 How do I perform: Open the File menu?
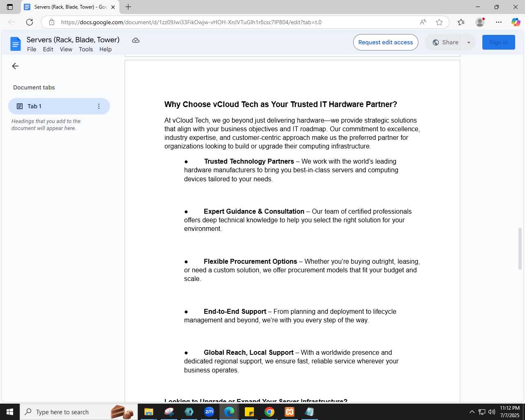pos(32,49)
